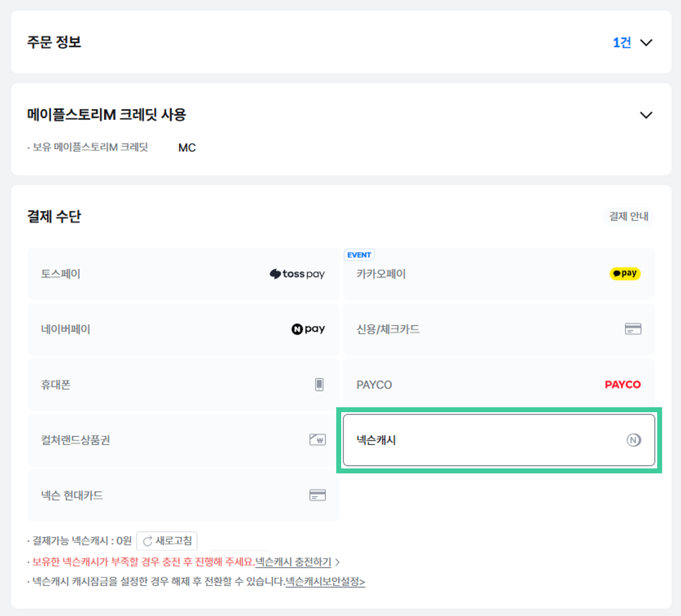The image size is (681, 616).
Task: Click the N pay icon beside 네이버페이
Action: pos(308,329)
